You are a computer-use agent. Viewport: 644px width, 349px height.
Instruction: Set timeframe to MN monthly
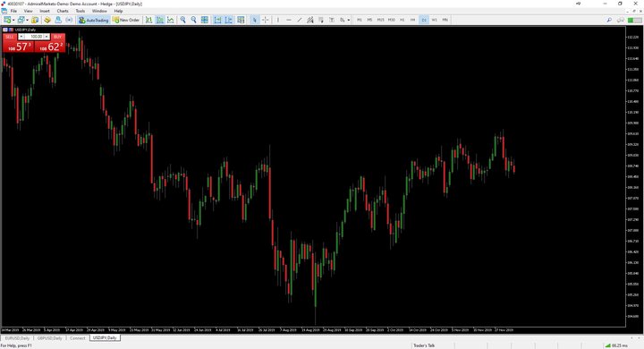[445, 20]
